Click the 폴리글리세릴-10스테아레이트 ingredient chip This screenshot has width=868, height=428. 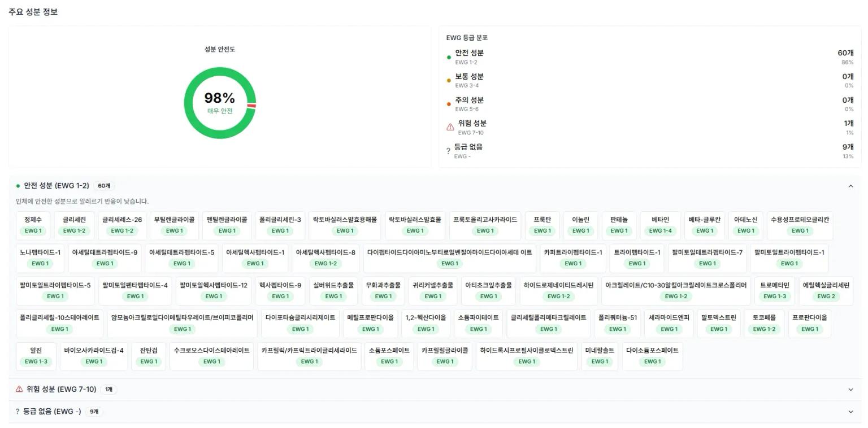59,324
